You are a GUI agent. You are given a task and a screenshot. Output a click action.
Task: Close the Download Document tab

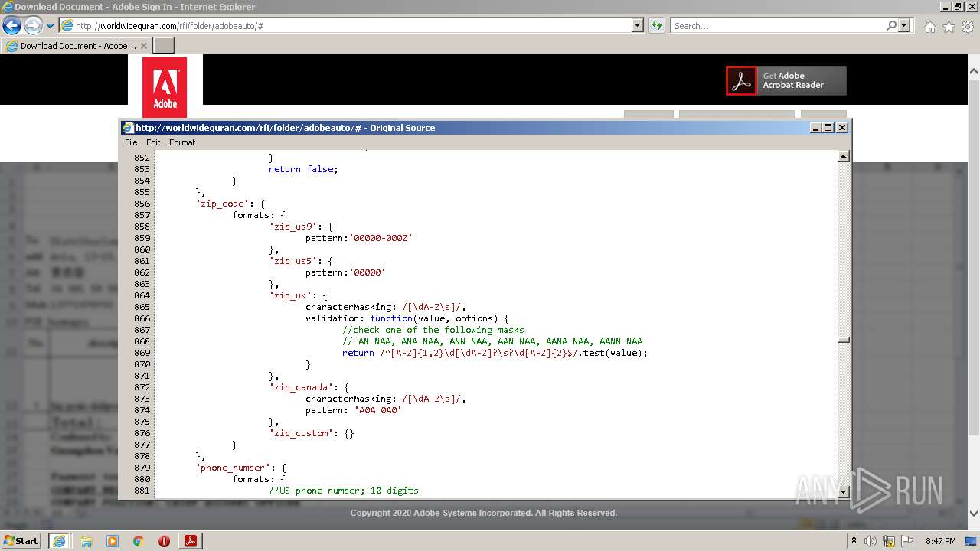pos(143,46)
